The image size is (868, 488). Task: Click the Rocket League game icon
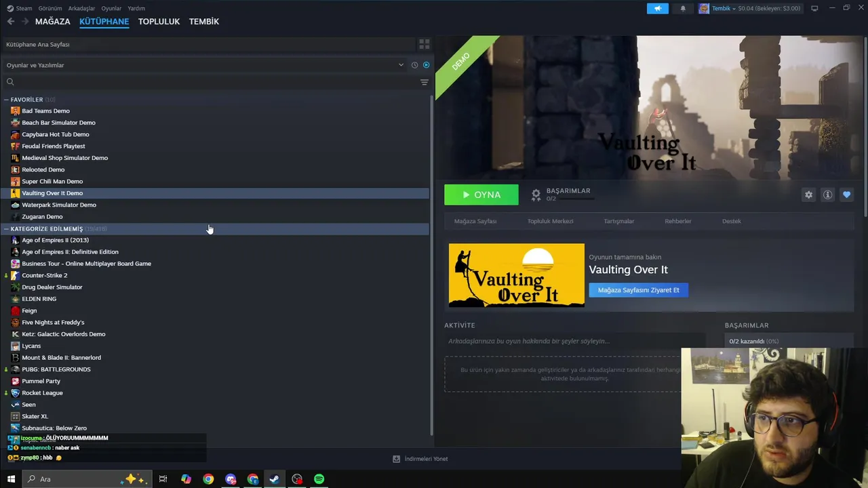[x=16, y=393]
